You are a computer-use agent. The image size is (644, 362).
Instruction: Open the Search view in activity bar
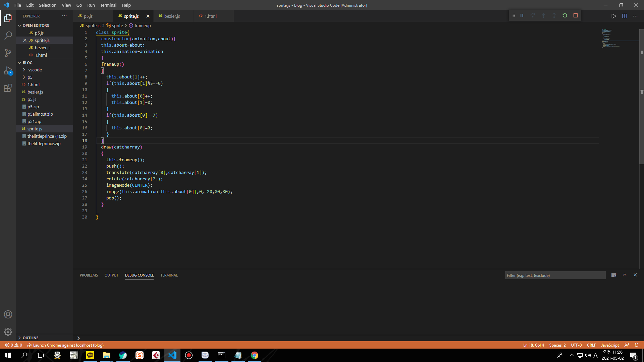click(x=8, y=35)
